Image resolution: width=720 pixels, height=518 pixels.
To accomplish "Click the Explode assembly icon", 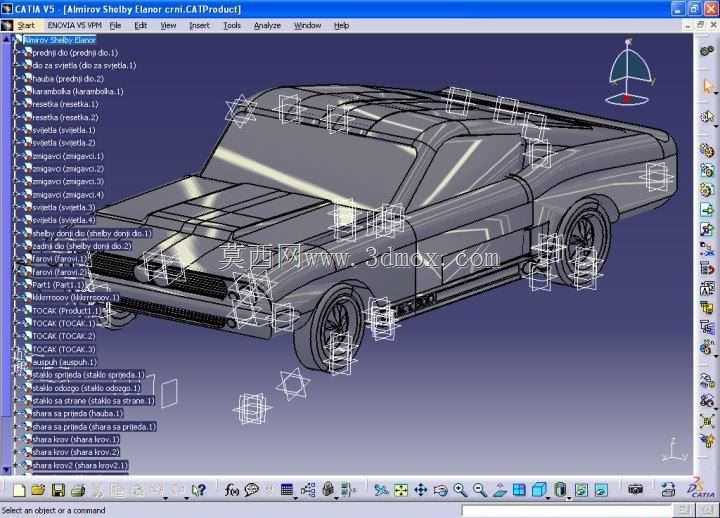I will (707, 421).
